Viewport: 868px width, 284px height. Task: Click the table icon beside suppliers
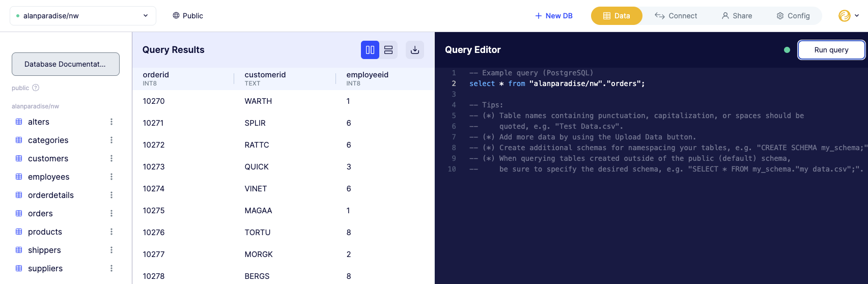(x=19, y=268)
